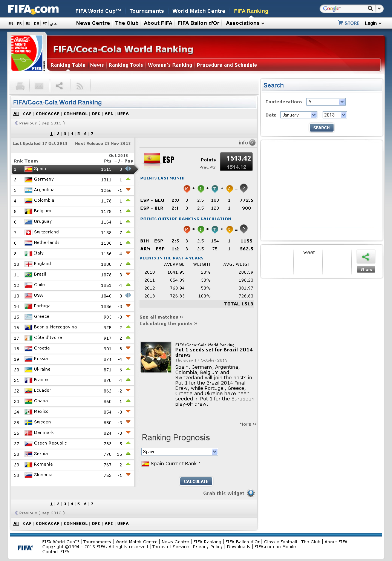Click the Spain flag in ranking row
Viewport: 392px width, 561px height.
click(x=28, y=169)
